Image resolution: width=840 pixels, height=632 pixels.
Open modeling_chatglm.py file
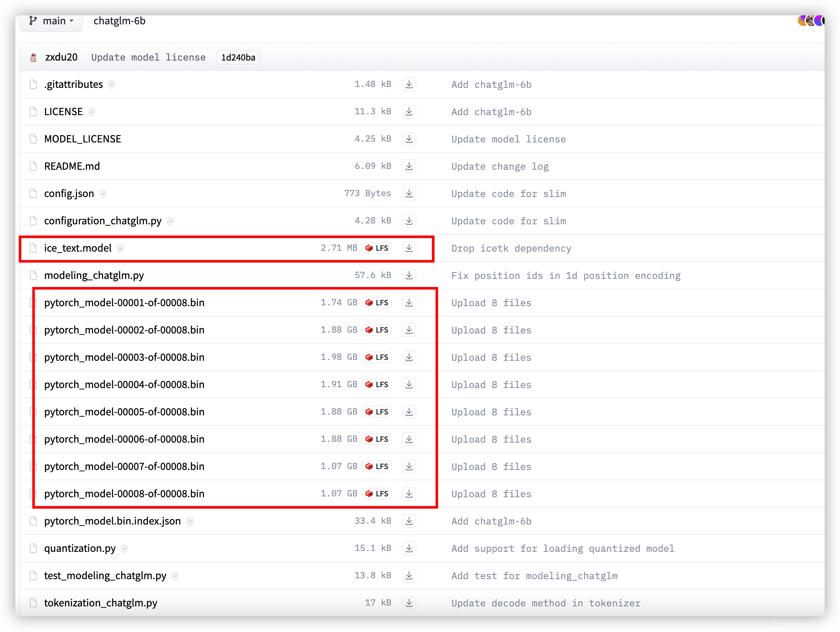pos(94,275)
